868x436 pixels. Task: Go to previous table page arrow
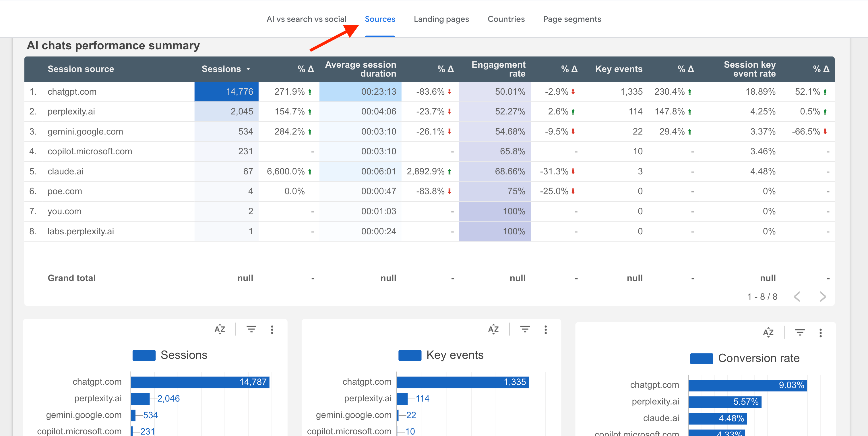(797, 297)
